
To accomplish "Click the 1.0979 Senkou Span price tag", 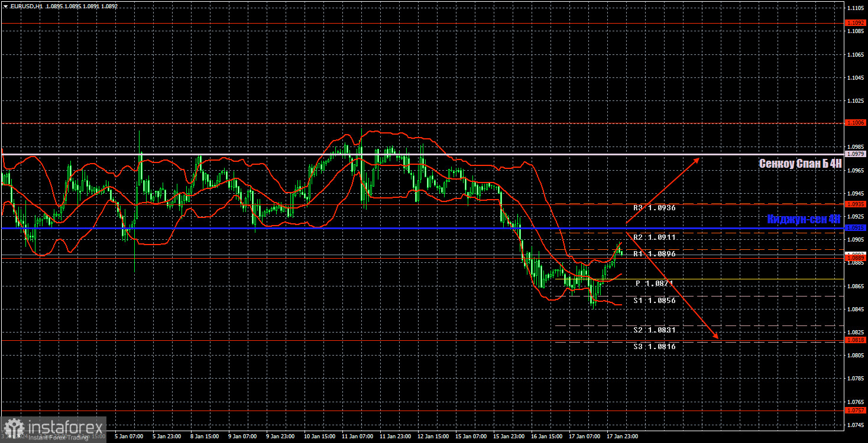I will click(856, 154).
